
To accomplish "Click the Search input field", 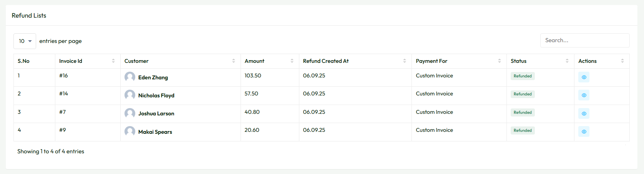I will [585, 40].
